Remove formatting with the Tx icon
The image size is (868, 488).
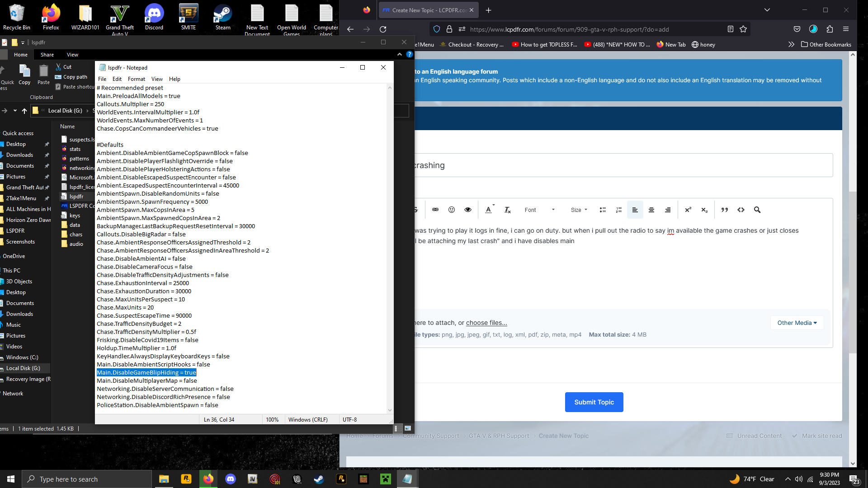tap(507, 210)
